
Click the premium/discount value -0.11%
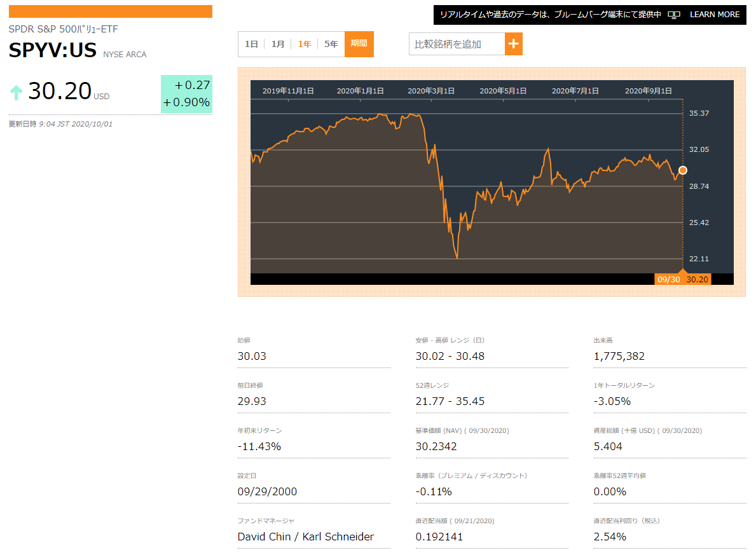434,491
